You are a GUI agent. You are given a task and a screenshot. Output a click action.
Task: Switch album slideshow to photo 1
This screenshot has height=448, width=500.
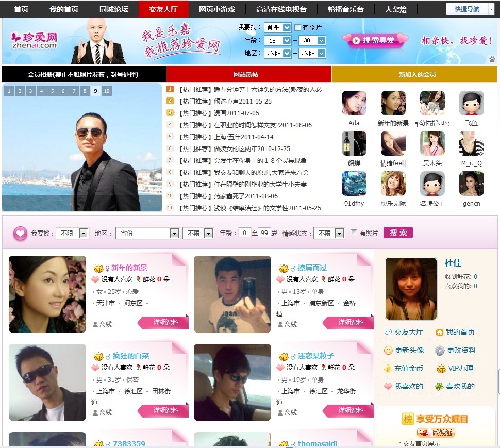[9, 91]
